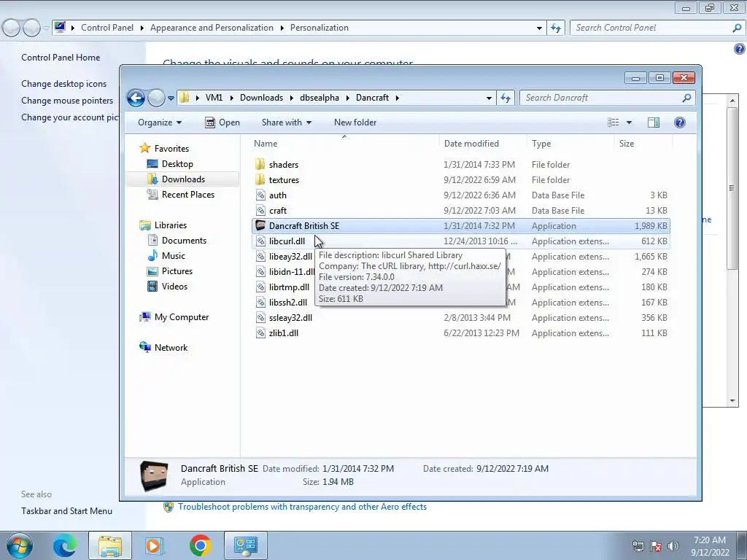Sort files by the Type column header
The height and width of the screenshot is (560, 747).
[541, 144]
